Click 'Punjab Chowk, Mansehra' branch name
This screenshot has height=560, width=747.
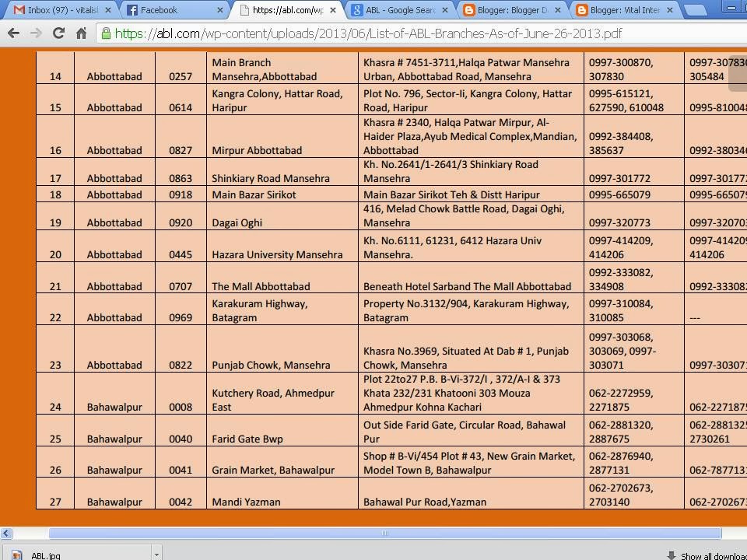pos(271,366)
